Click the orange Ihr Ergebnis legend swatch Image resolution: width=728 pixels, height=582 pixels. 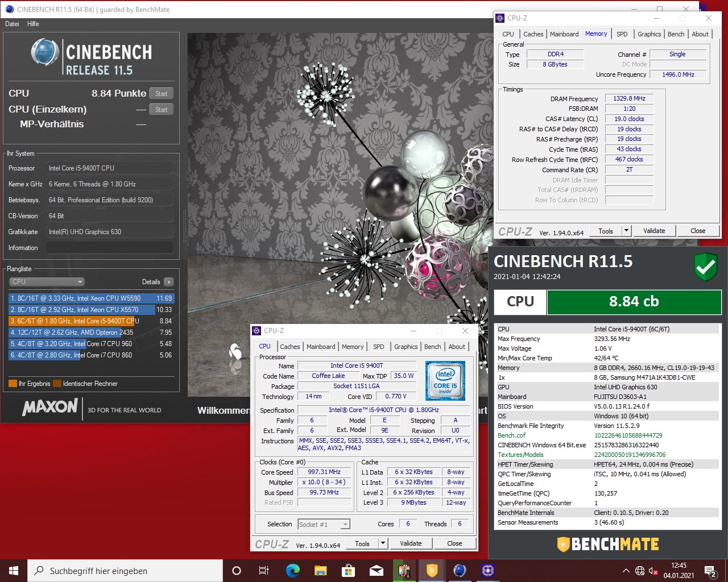click(x=13, y=384)
